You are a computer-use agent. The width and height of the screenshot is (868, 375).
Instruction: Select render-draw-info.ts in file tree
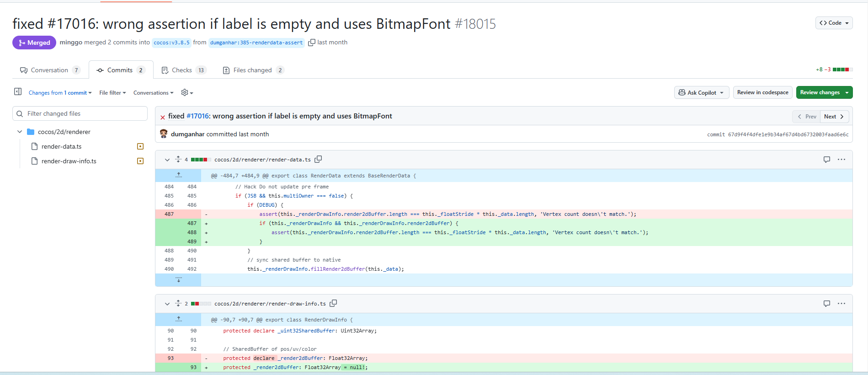(x=69, y=161)
